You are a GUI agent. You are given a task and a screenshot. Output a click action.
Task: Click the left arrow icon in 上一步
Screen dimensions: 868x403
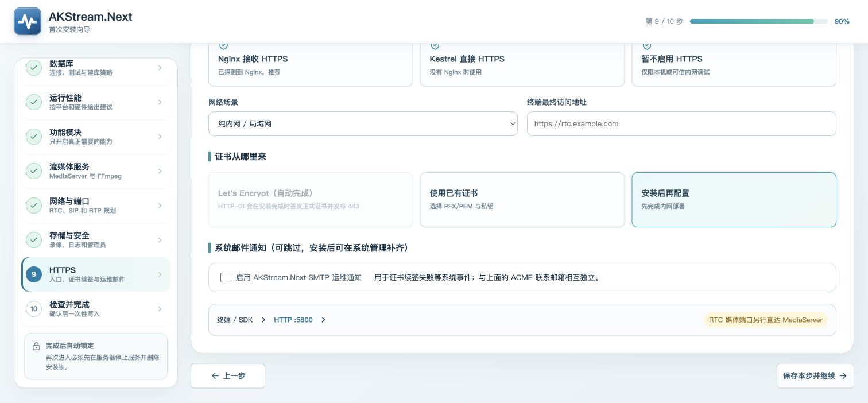pos(215,375)
